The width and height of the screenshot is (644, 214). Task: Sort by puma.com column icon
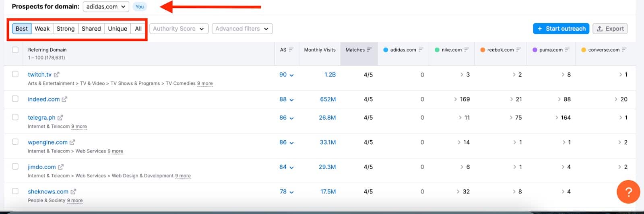[568, 50]
